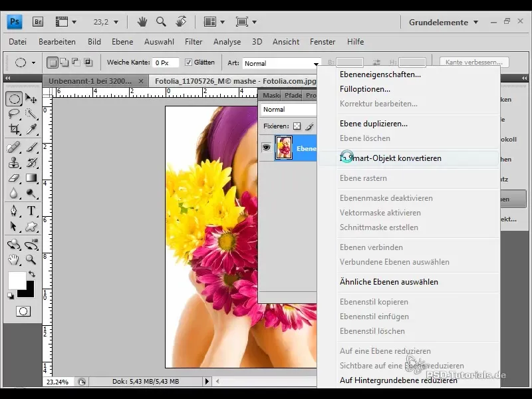This screenshot has width=532, height=399.
Task: Select the Path Selection tool
Action: click(14, 226)
